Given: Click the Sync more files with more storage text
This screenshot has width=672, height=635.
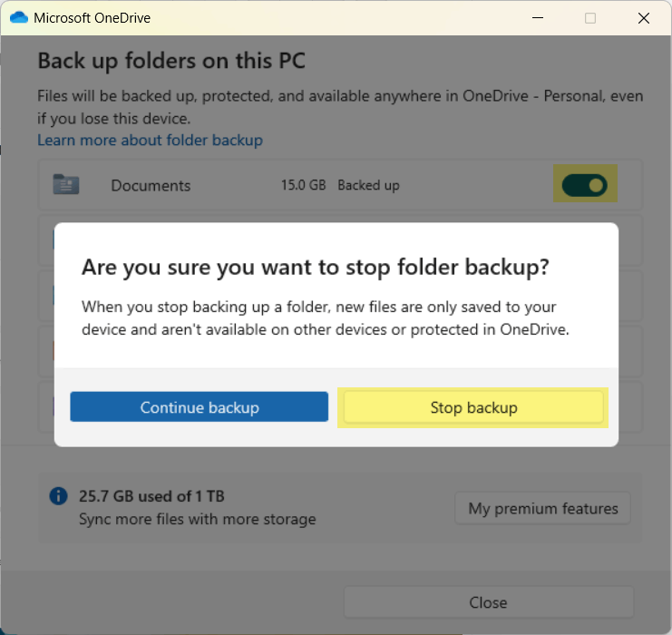Looking at the screenshot, I should [x=197, y=520].
